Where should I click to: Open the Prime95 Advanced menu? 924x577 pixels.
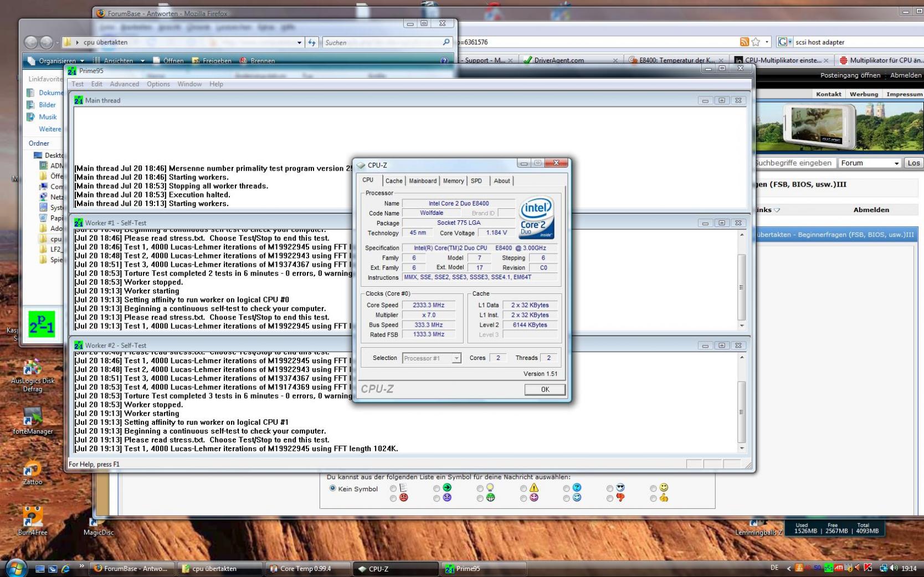pyautogui.click(x=124, y=84)
